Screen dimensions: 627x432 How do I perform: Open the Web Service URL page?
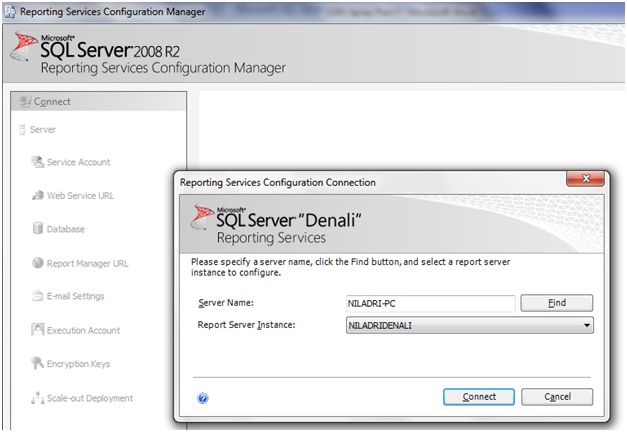pos(80,196)
